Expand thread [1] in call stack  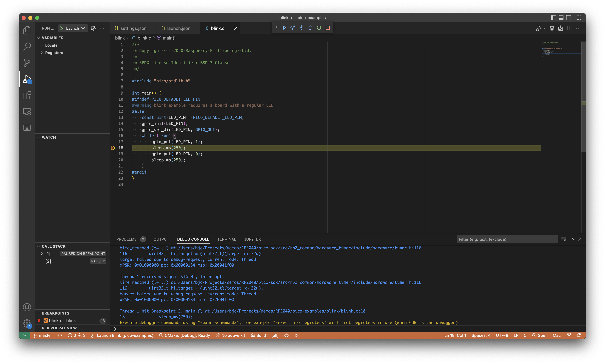[x=42, y=254]
